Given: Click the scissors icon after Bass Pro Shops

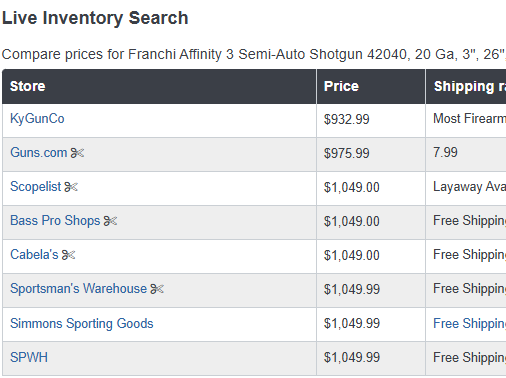Looking at the screenshot, I should point(110,221).
